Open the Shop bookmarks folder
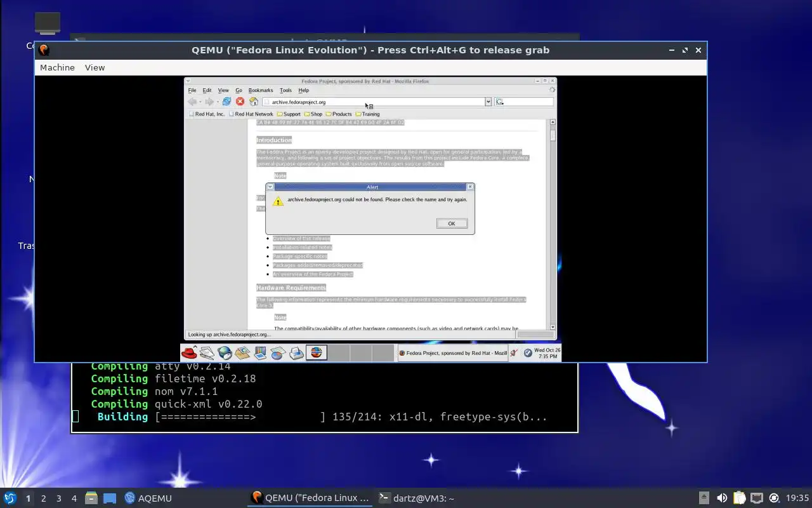 [x=313, y=114]
